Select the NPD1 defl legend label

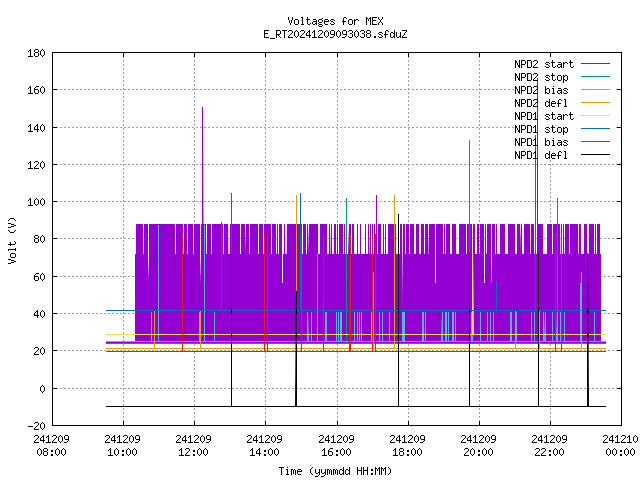tap(541, 155)
